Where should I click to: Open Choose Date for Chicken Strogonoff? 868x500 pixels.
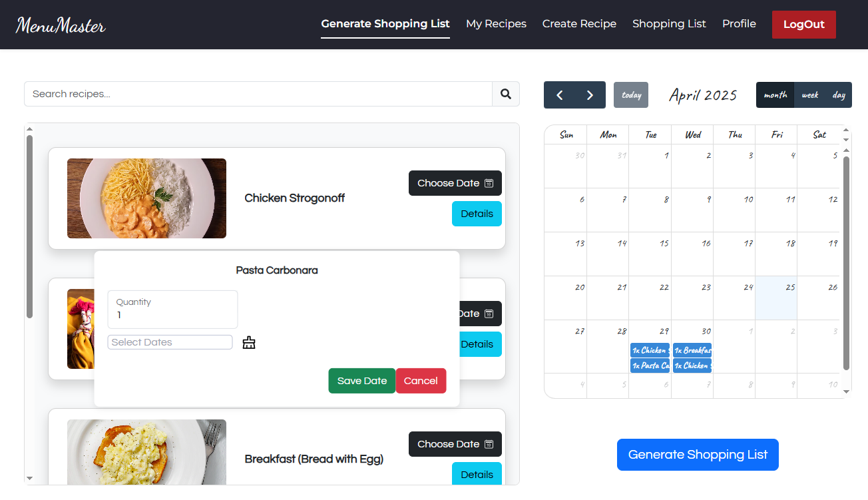tap(455, 183)
